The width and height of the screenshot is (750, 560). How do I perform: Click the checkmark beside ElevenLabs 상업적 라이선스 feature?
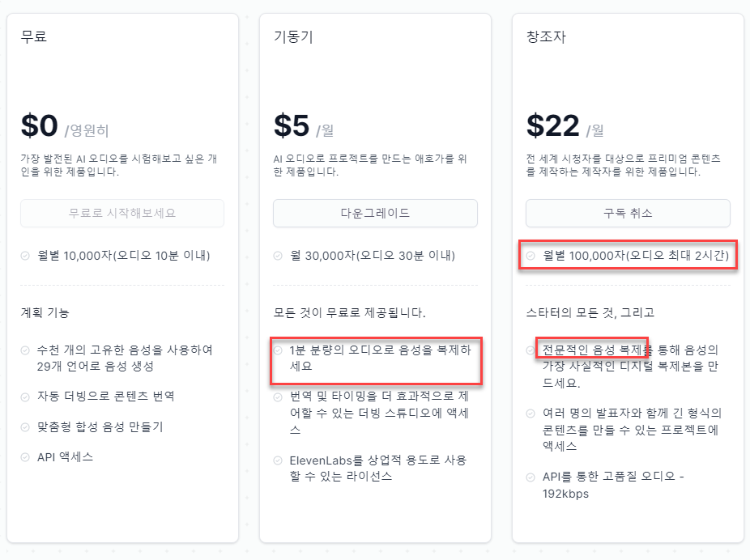(279, 460)
